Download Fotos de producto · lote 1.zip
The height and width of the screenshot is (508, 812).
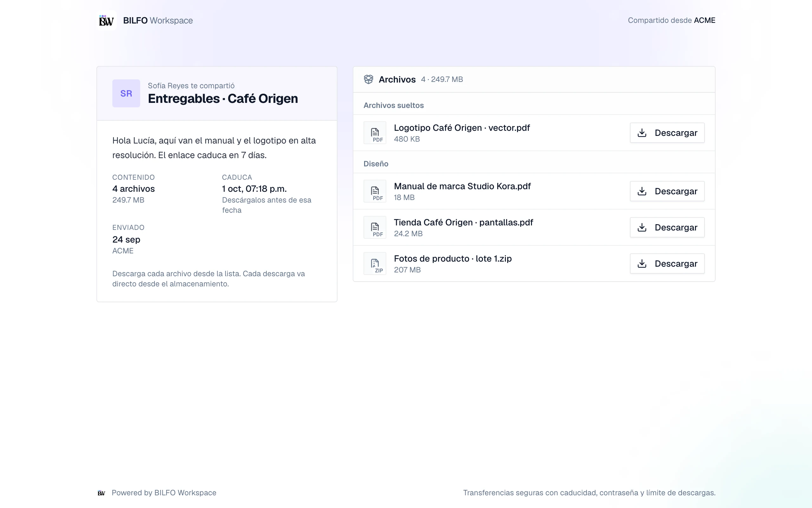[667, 264]
